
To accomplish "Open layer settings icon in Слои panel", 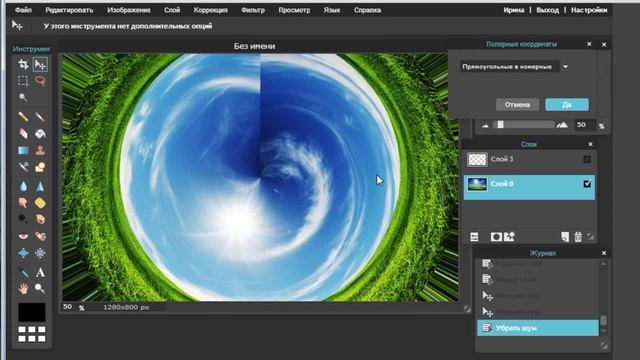I will point(474,237).
